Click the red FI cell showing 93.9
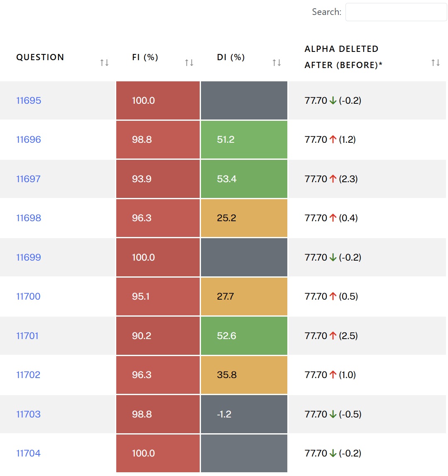This screenshot has height=476, width=448. [158, 179]
